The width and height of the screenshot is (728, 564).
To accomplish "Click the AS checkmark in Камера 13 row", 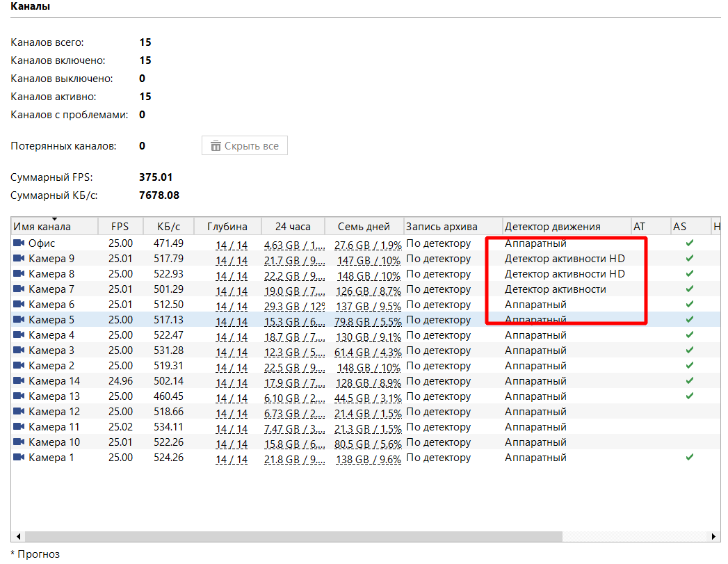I will pyautogui.click(x=689, y=396).
